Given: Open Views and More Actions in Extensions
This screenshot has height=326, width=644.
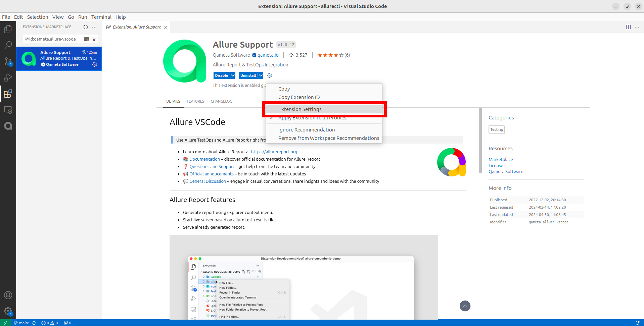Looking at the screenshot, I should pos(94,27).
